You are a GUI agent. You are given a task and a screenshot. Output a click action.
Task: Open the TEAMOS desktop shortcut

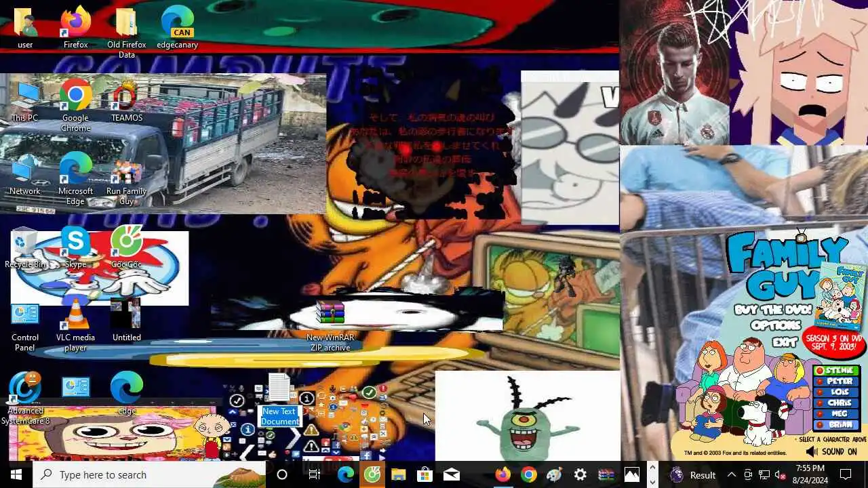tap(127, 102)
